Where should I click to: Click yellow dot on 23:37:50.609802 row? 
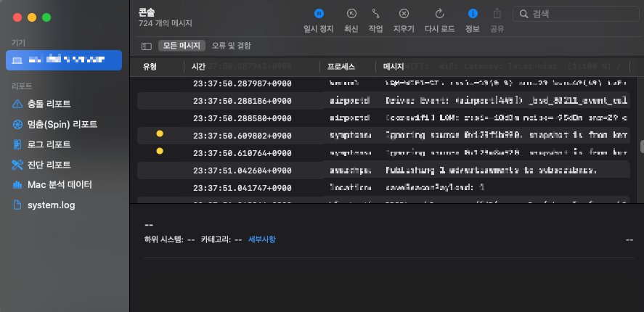[x=160, y=134]
